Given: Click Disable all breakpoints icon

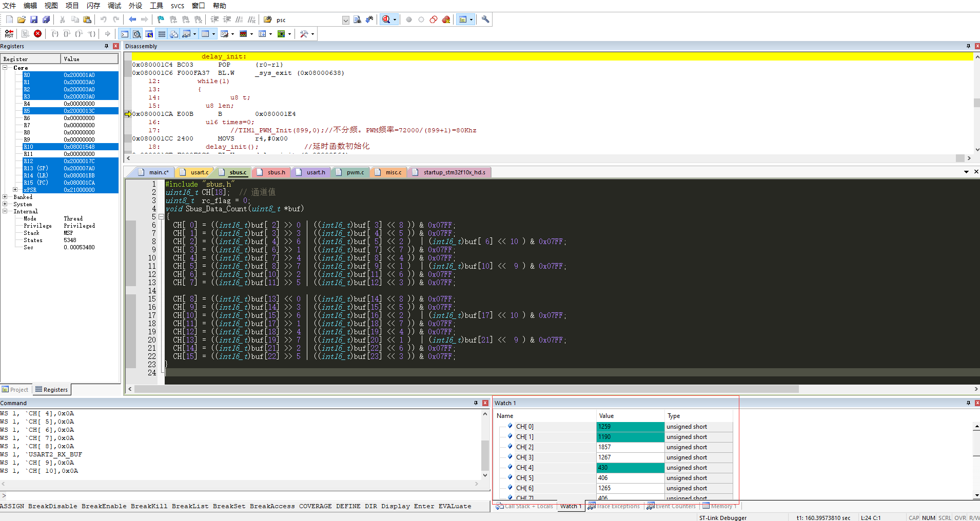Looking at the screenshot, I should tap(434, 19).
